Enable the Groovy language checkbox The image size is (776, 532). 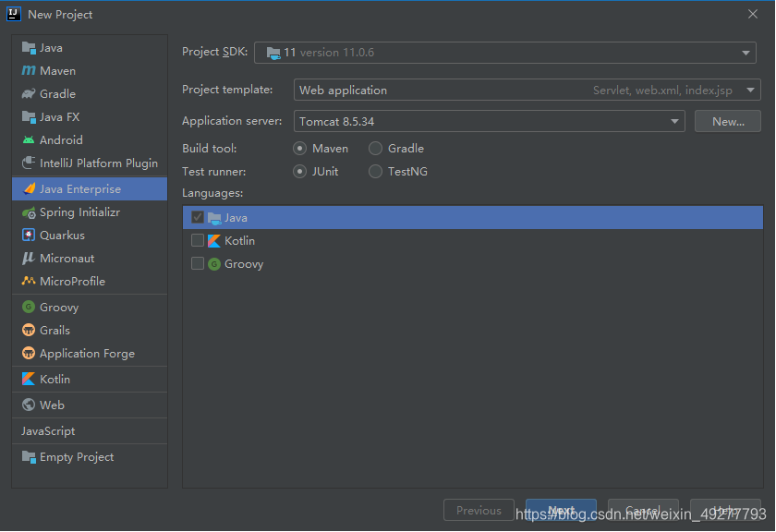point(198,263)
